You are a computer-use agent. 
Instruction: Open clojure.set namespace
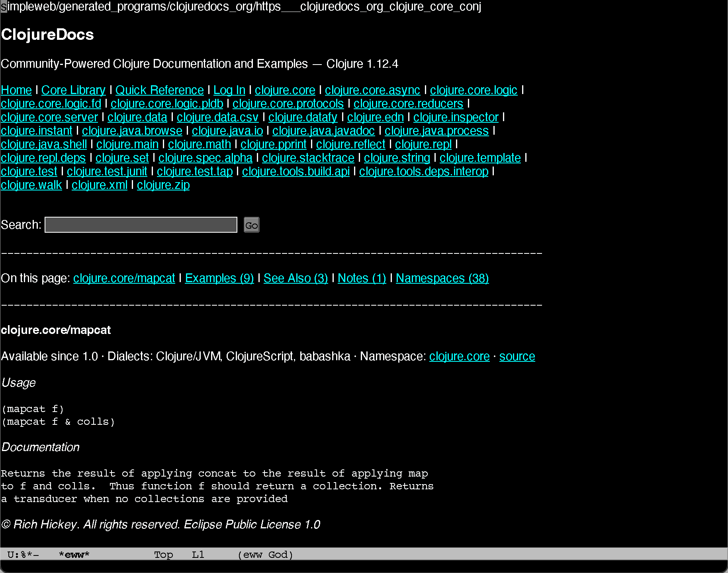122,158
